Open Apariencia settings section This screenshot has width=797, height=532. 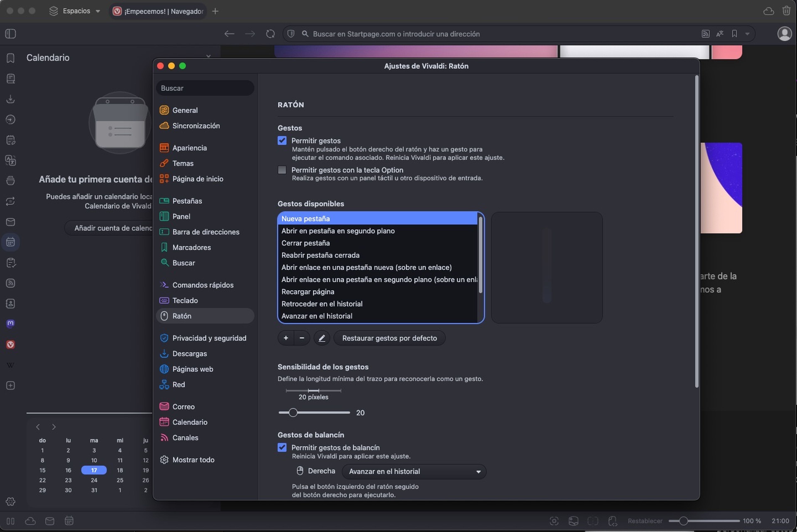205,148
